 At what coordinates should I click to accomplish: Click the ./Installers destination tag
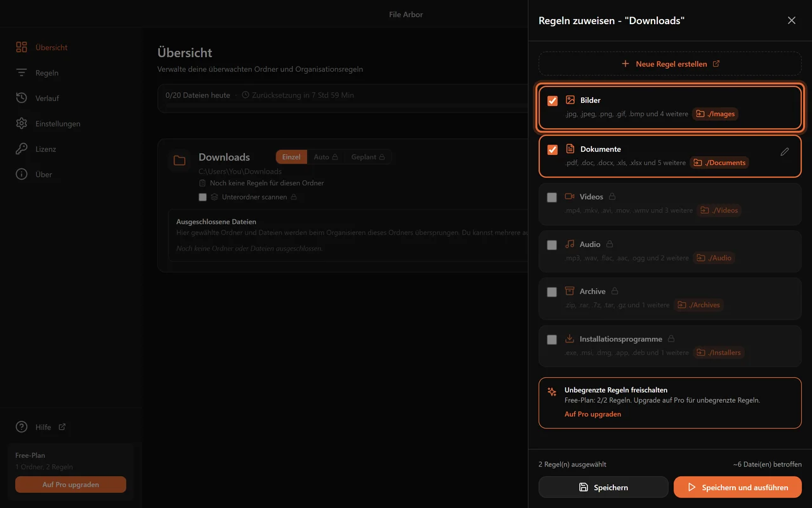point(719,352)
